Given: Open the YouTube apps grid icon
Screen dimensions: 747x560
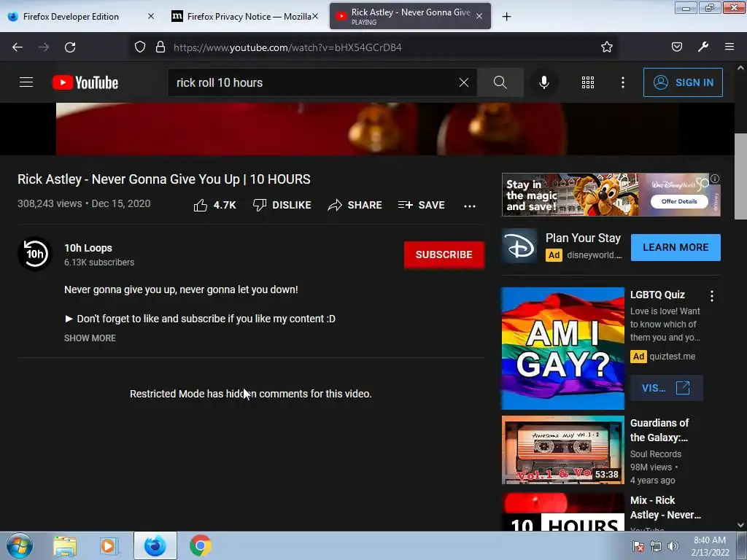Looking at the screenshot, I should (x=588, y=82).
